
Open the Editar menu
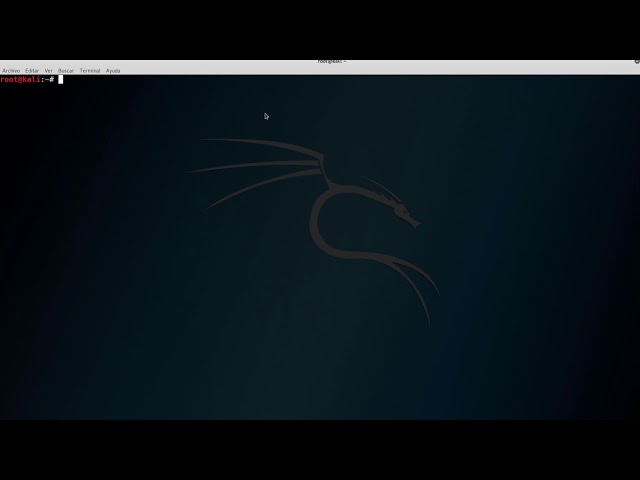pos(32,71)
